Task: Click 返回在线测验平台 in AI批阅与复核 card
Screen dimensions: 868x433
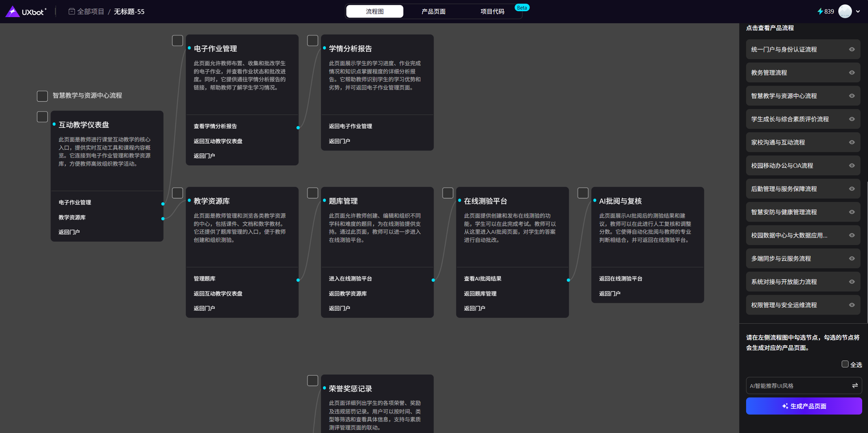Action: coord(620,279)
